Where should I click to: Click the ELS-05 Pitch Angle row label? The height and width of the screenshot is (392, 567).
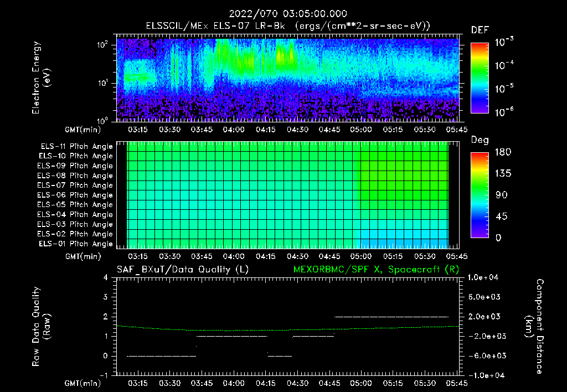tap(75, 205)
